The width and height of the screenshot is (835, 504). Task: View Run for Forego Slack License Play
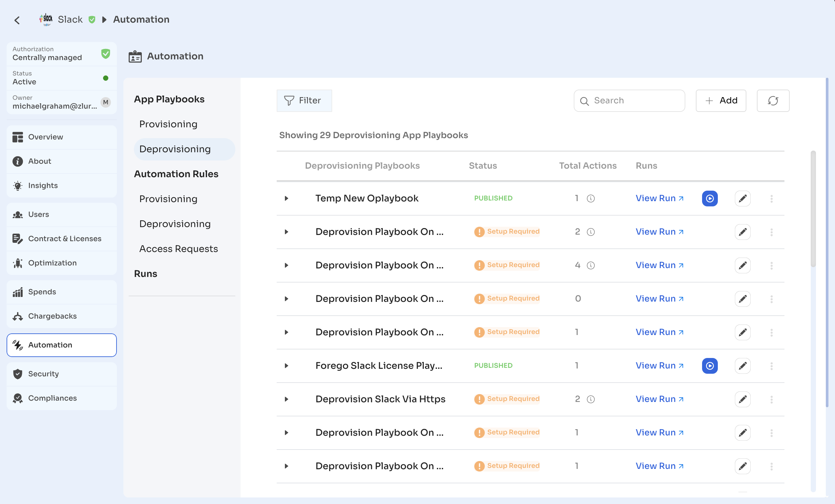tap(659, 366)
